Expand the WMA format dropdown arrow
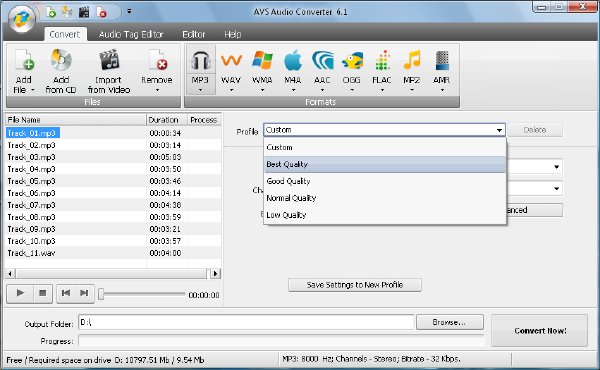Viewport: 600px width, 370px height. point(262,90)
